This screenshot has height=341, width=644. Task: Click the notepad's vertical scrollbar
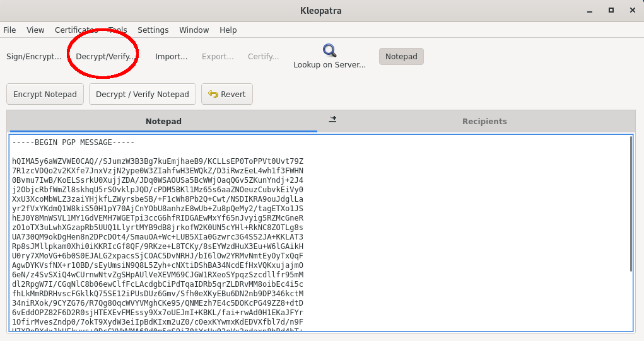[631, 202]
